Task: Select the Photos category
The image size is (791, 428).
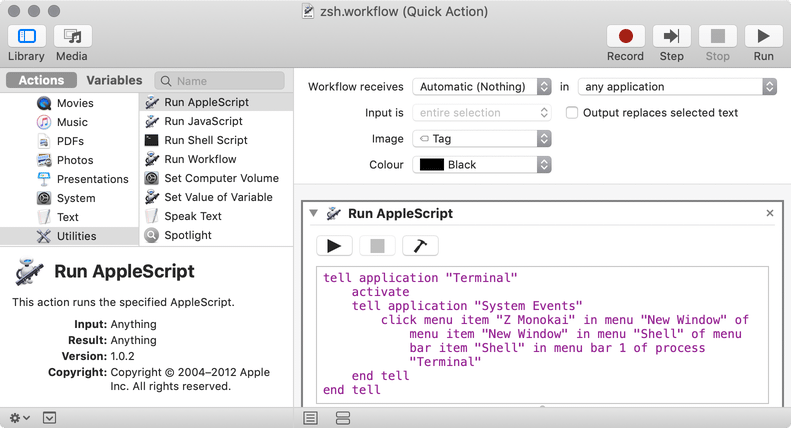Action: coord(69,160)
